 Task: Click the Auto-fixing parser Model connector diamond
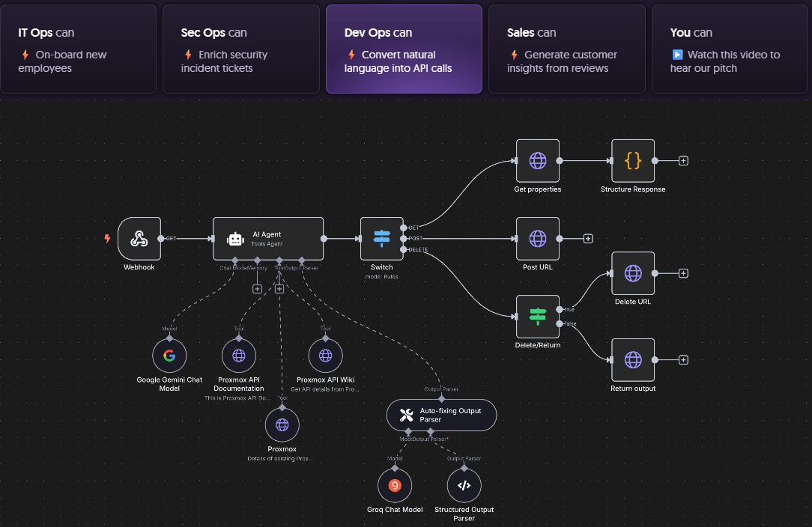coord(408,431)
